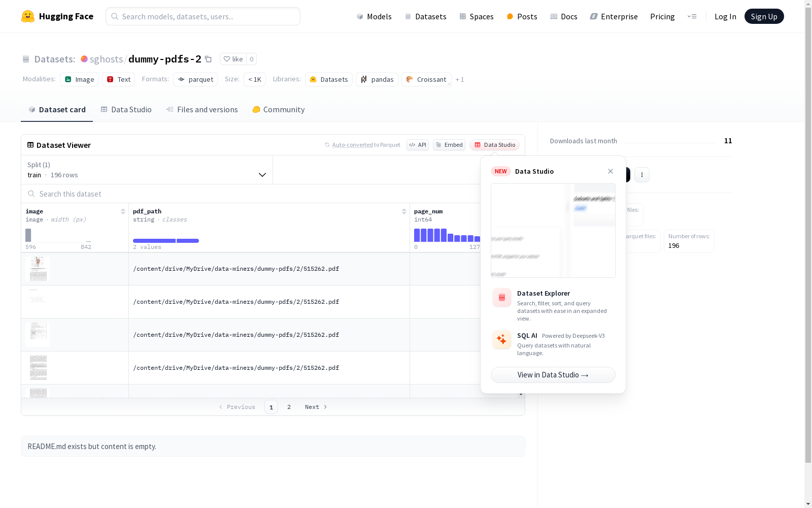
Task: Click the Next page button
Action: tap(316, 407)
